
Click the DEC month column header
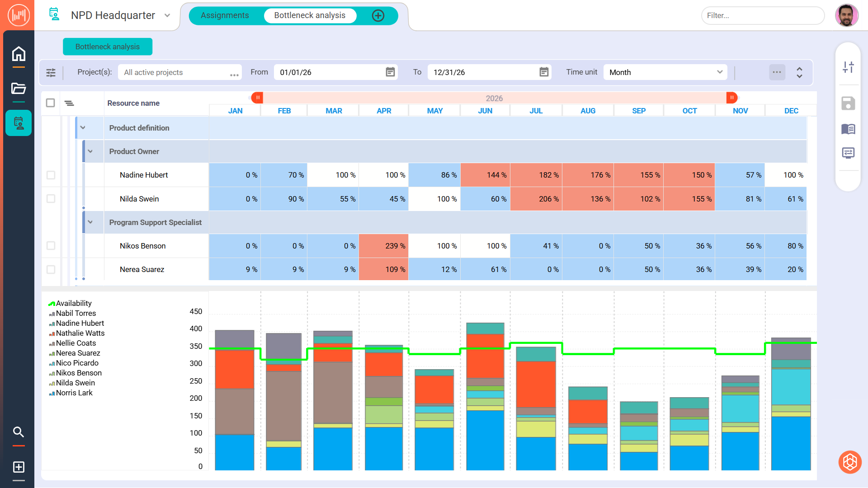pos(791,111)
